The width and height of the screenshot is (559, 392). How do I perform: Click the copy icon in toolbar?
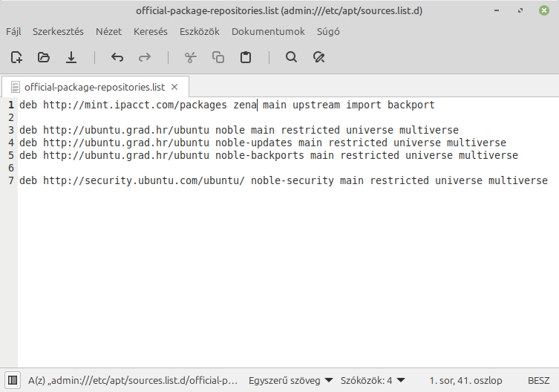tap(218, 57)
